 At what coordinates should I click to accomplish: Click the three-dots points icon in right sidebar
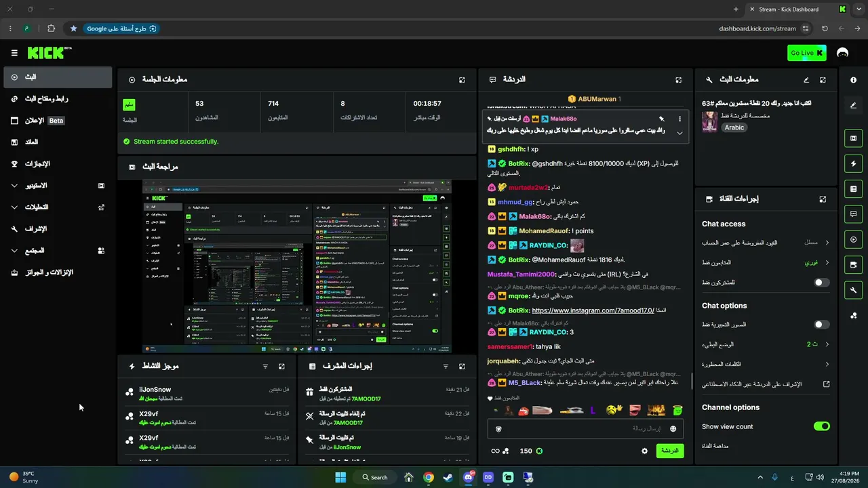point(853,315)
